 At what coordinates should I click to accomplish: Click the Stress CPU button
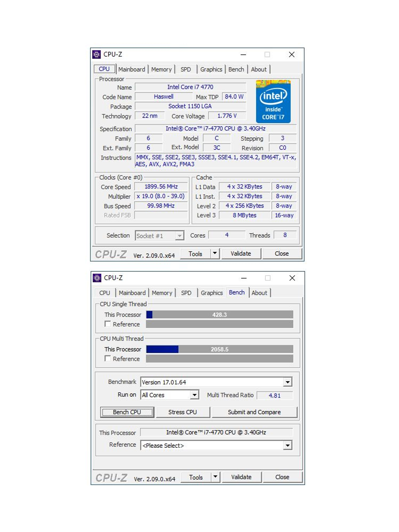(182, 412)
